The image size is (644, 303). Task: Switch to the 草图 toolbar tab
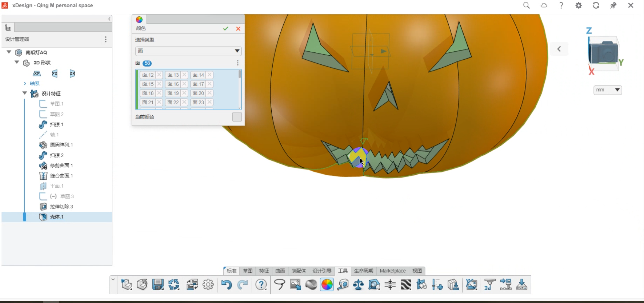point(248,271)
